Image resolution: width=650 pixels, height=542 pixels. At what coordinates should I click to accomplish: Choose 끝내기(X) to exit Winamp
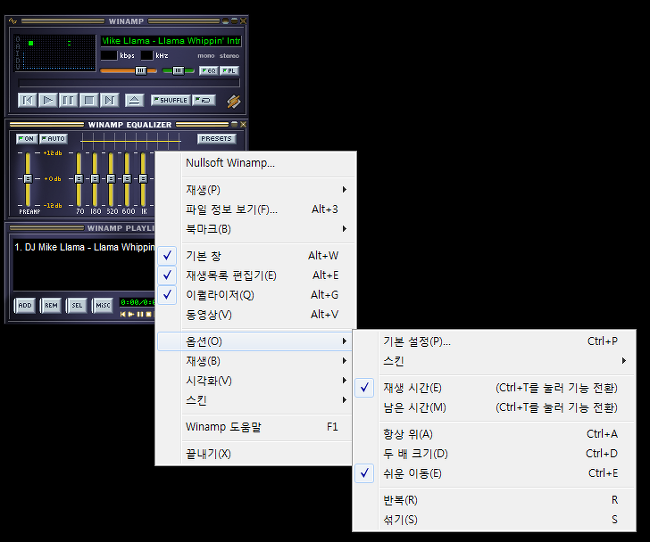255,453
